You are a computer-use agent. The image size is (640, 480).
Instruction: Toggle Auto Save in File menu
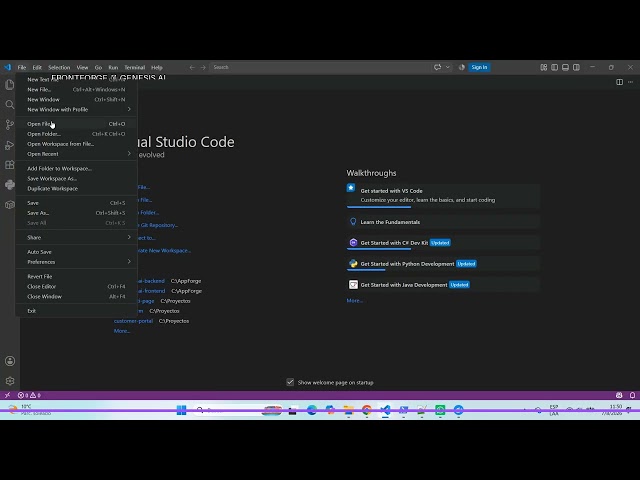pyautogui.click(x=76, y=252)
